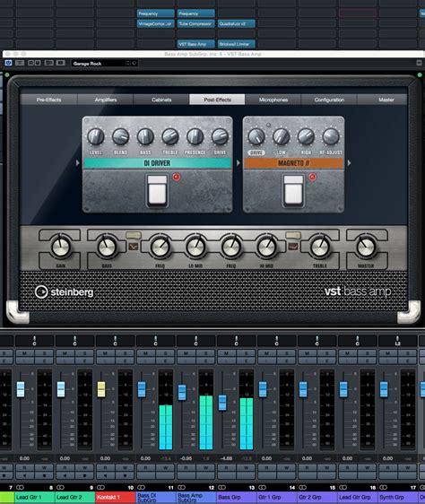This screenshot has width=425, height=504.
Task: Enable Write automation on Lead Gtr 2 channel
Action: coord(84,467)
